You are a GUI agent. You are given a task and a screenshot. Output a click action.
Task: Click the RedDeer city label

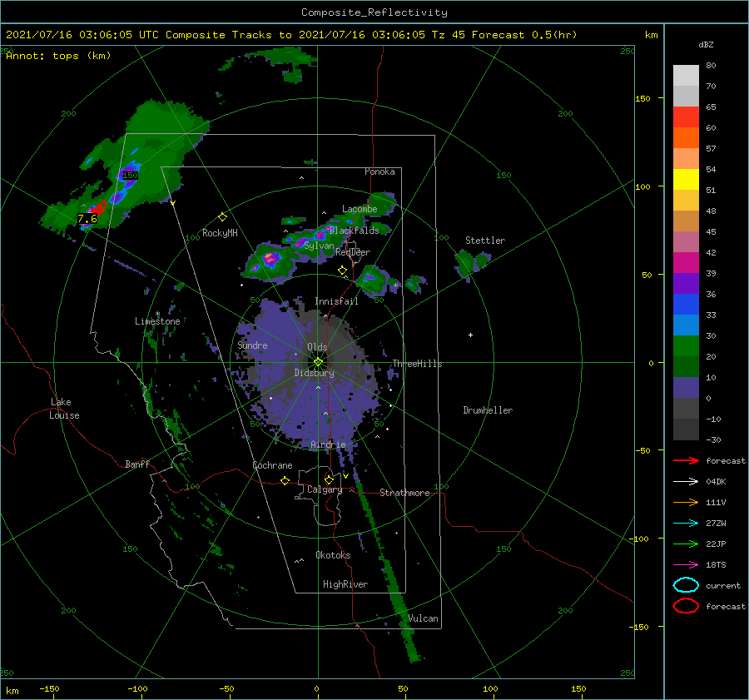pyautogui.click(x=353, y=252)
